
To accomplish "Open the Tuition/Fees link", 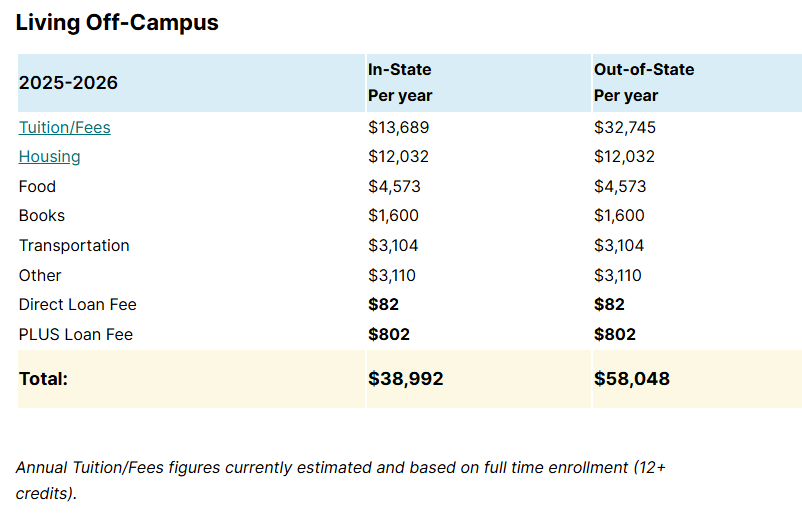I will coord(64,128).
